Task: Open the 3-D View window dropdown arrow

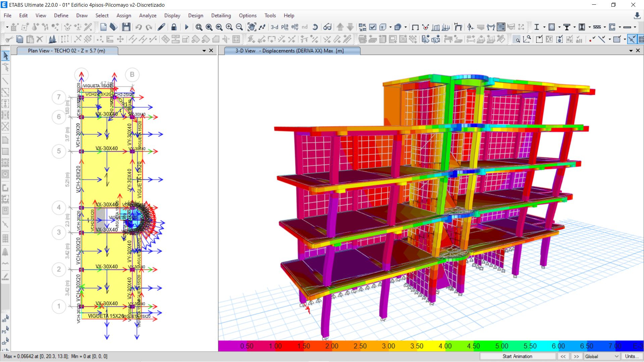Action: [x=631, y=51]
